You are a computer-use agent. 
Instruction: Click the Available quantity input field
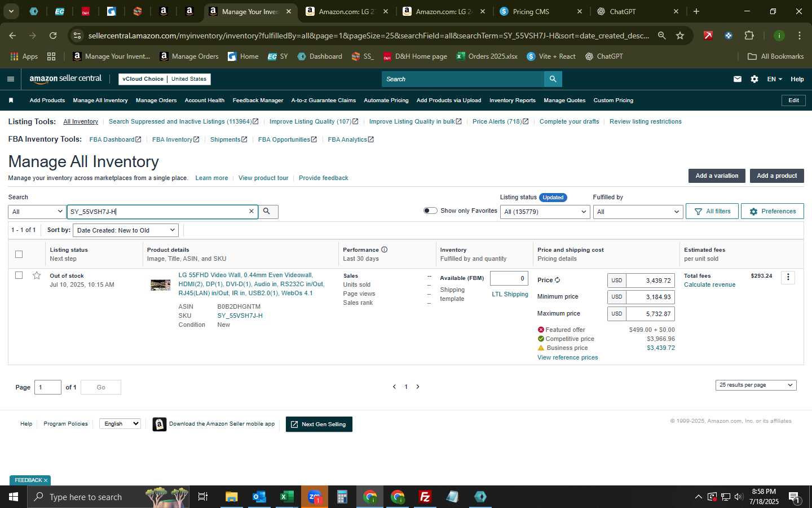pyautogui.click(x=509, y=278)
